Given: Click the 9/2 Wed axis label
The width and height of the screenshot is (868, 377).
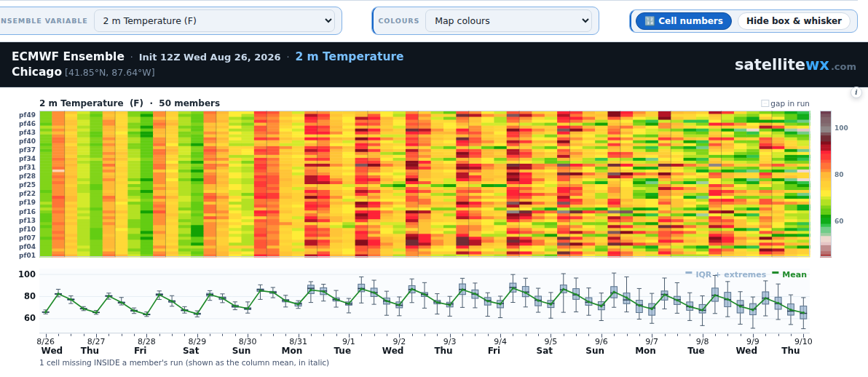Looking at the screenshot, I should point(394,346).
